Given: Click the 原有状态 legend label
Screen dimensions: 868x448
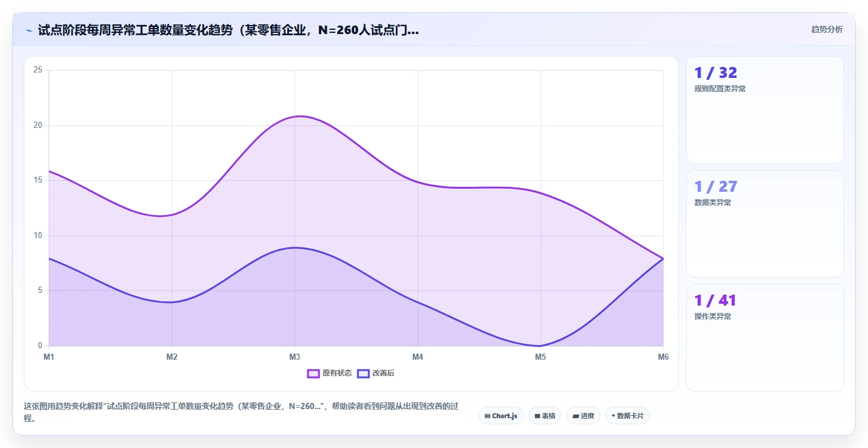Looking at the screenshot, I should [337, 373].
